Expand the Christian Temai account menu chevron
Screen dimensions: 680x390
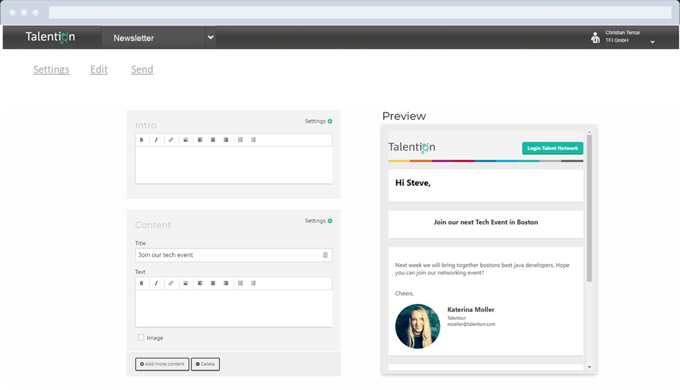point(652,42)
